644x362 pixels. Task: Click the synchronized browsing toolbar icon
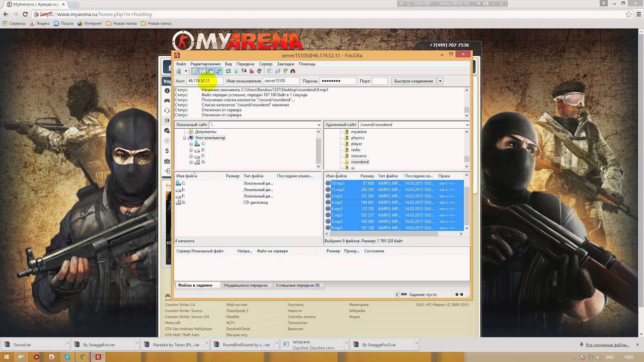pyautogui.click(x=285, y=71)
